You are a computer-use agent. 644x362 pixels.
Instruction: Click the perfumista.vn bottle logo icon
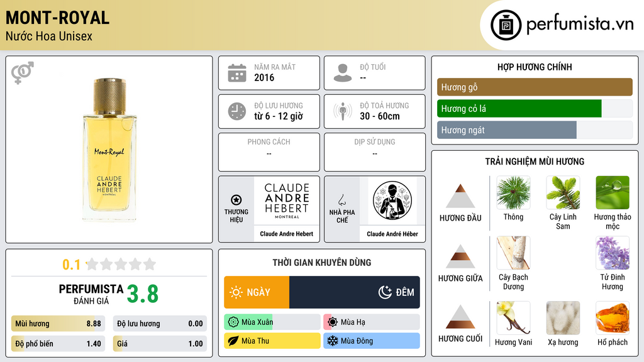coord(506,25)
